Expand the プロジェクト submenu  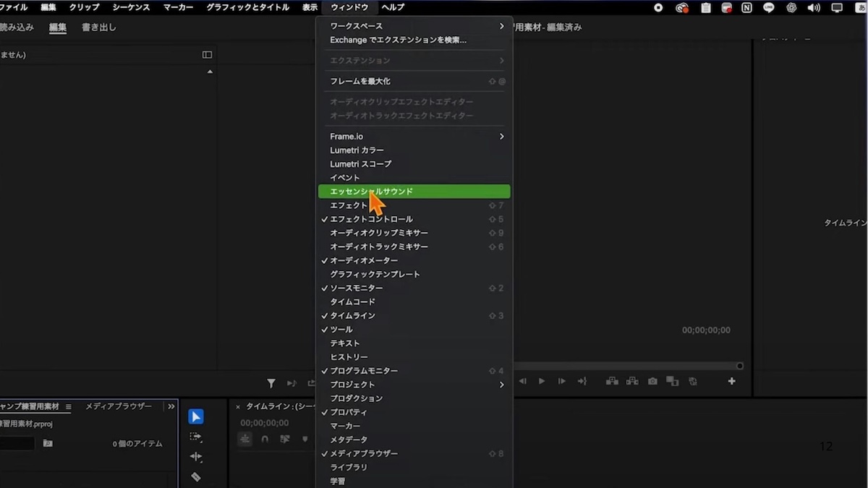pos(414,385)
